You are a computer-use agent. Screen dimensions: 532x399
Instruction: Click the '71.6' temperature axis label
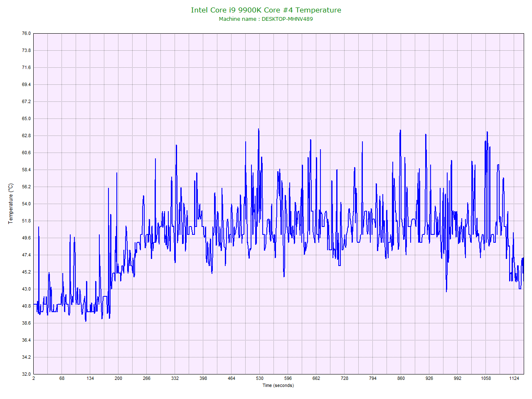pos(26,67)
